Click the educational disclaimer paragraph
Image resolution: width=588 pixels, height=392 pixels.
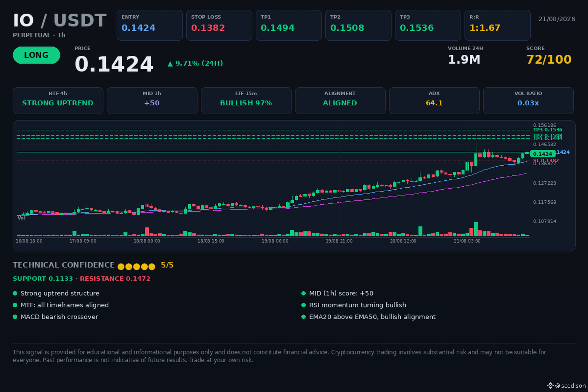pos(280,356)
